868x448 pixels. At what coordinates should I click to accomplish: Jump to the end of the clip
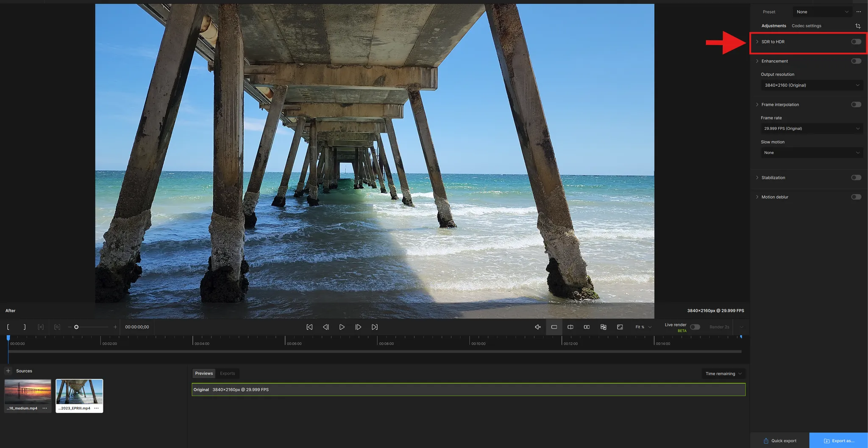point(375,327)
